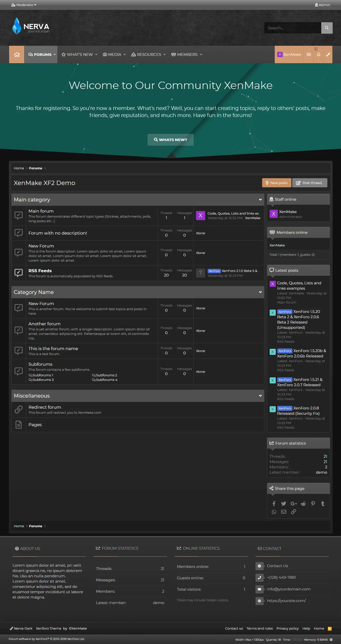Click the footer debug cog icon

(331, 640)
